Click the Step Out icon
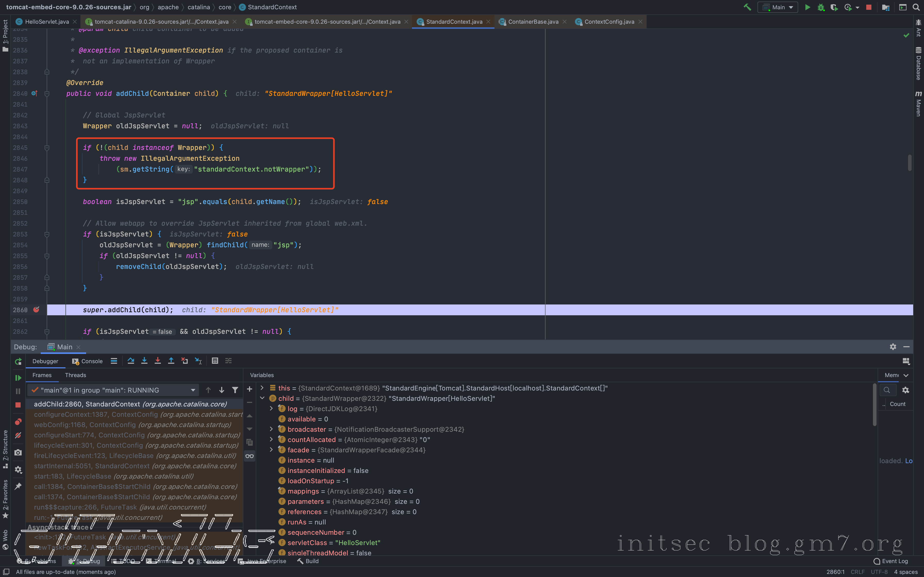This screenshot has width=924, height=577. coord(171,361)
